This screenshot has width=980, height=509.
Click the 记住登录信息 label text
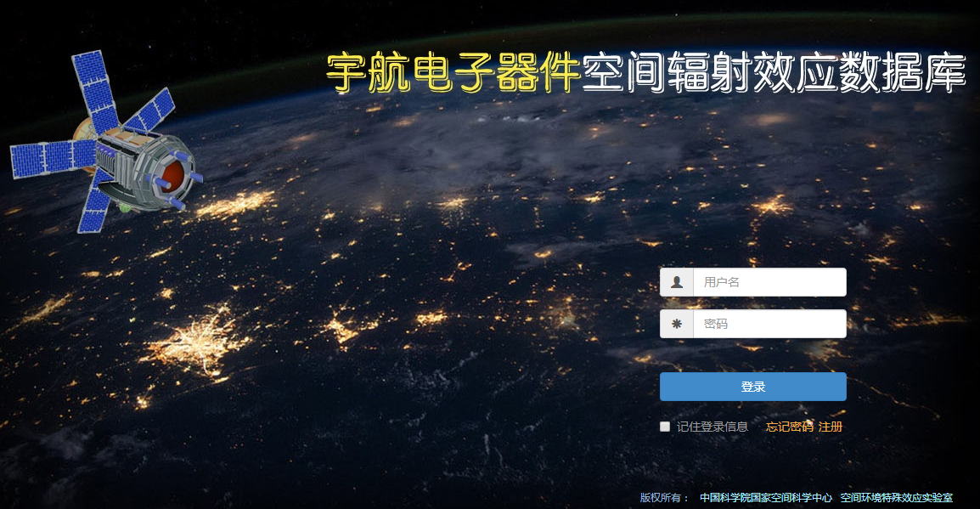(712, 427)
